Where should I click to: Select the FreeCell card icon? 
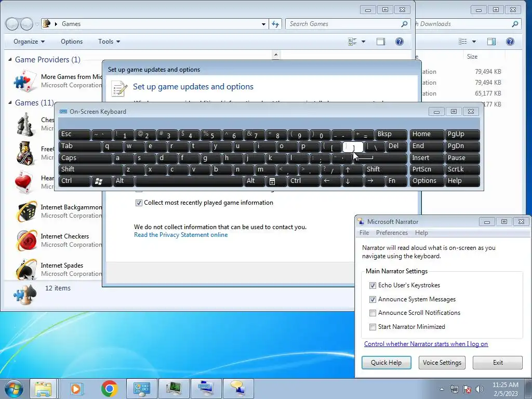(x=25, y=153)
